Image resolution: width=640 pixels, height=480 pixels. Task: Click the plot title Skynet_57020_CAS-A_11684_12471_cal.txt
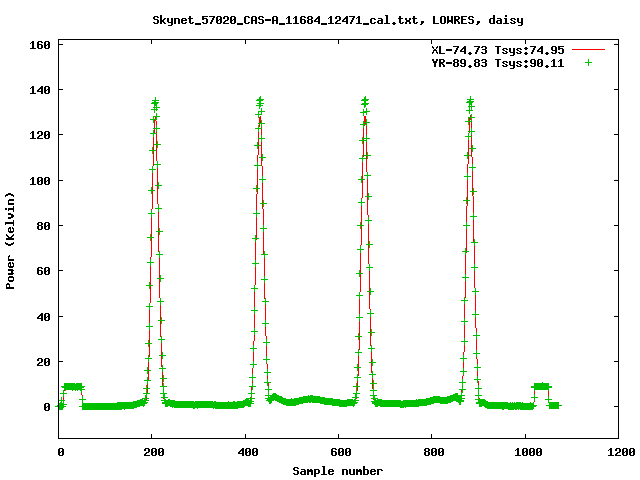pyautogui.click(x=338, y=20)
